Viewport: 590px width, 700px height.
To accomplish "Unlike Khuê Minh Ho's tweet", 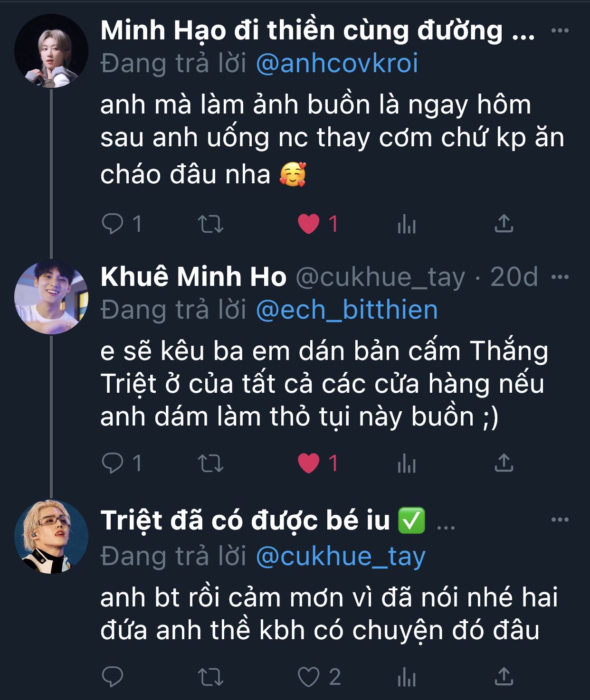I will coord(309,463).
